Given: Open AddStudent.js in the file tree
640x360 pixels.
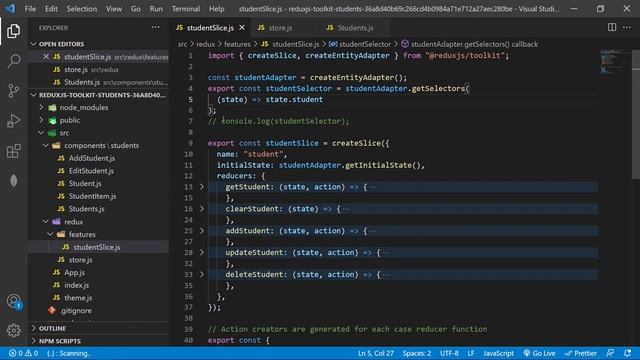Looking at the screenshot, I should tap(91, 158).
